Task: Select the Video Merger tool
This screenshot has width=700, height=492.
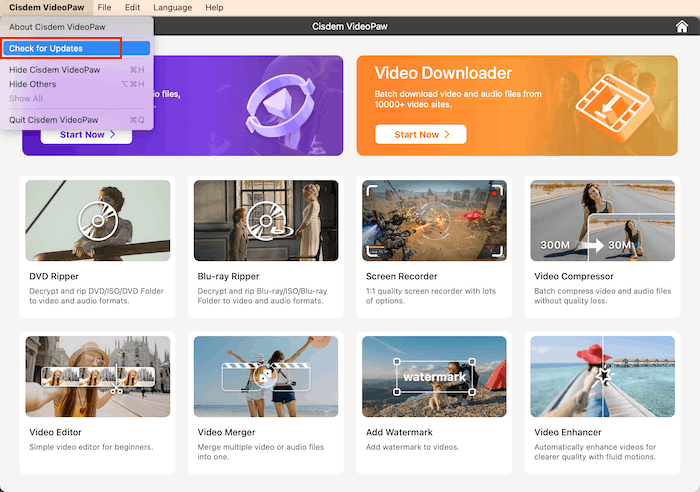Action: pyautogui.click(x=265, y=376)
